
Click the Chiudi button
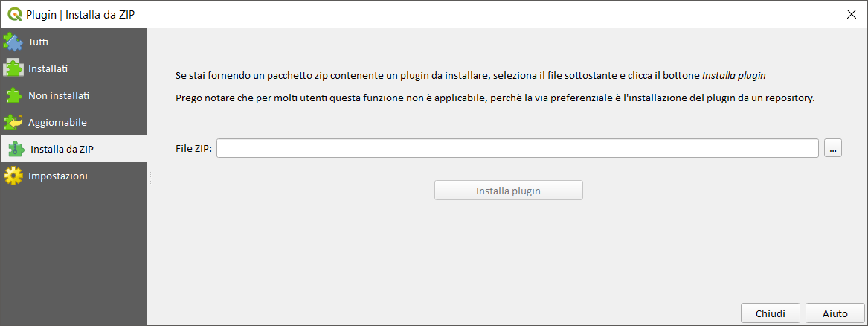coord(771,313)
